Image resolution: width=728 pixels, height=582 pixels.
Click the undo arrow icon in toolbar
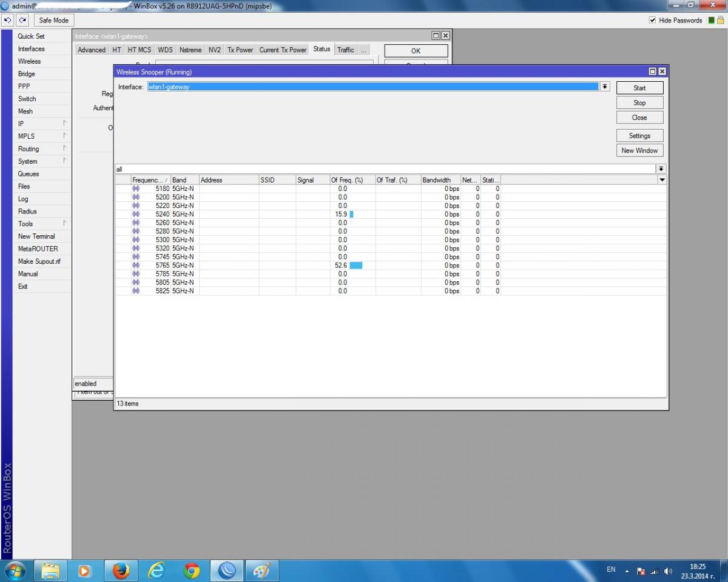[7, 20]
